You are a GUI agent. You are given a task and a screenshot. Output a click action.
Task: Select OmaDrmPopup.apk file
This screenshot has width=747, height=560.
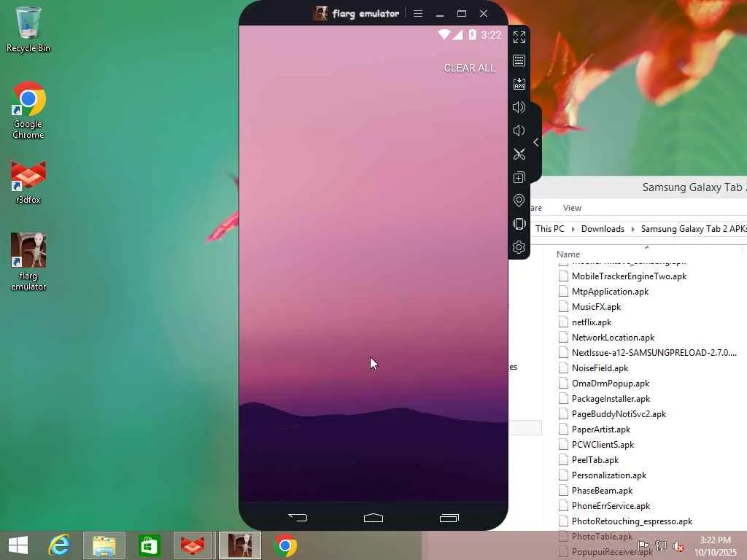coord(611,384)
